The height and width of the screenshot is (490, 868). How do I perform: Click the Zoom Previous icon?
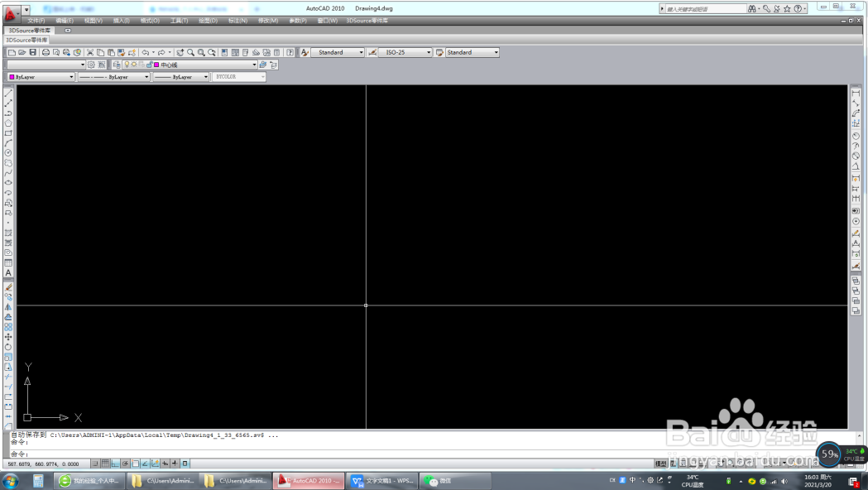212,53
